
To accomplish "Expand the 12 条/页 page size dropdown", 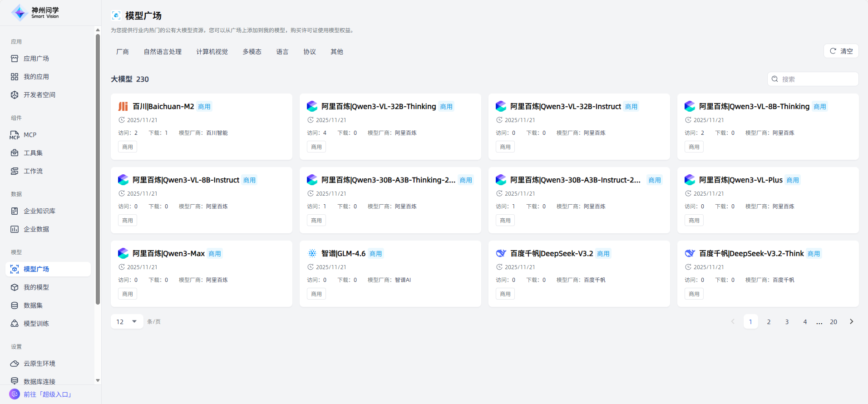I will 127,321.
